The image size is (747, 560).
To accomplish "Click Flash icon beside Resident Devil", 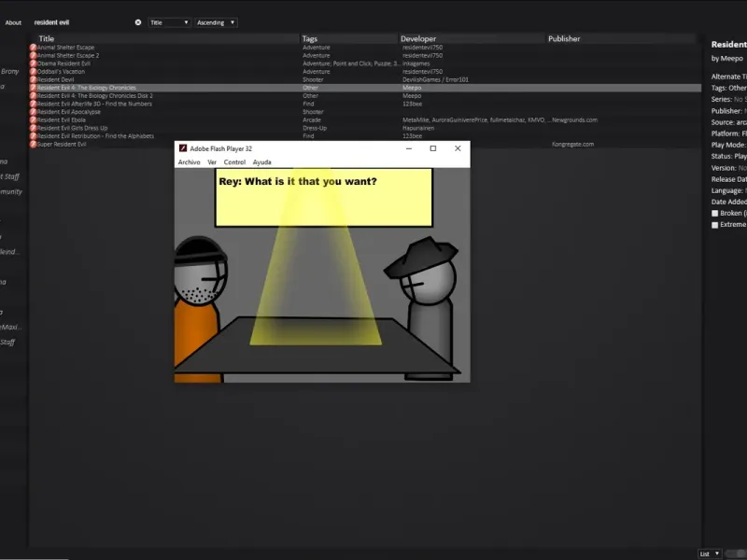I will pyautogui.click(x=33, y=79).
